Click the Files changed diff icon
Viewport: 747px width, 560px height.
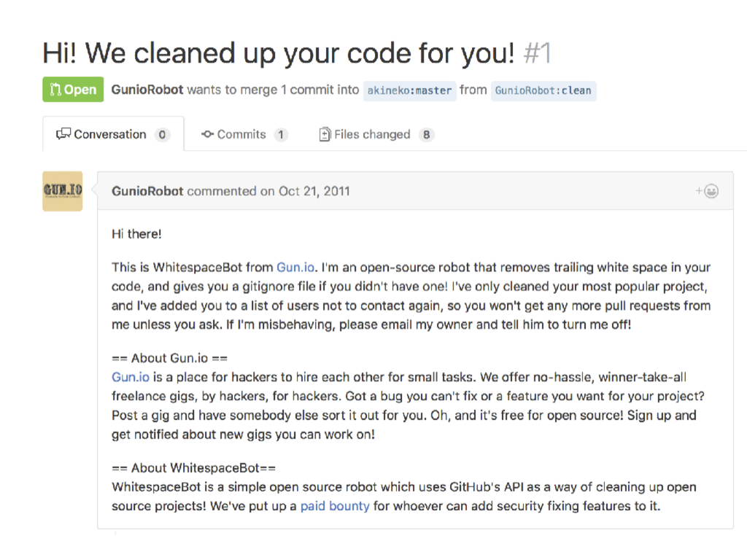[325, 134]
